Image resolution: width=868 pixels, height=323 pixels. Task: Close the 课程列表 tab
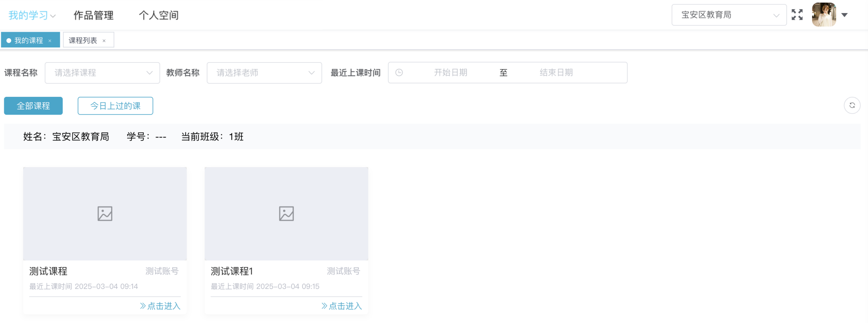click(x=104, y=41)
